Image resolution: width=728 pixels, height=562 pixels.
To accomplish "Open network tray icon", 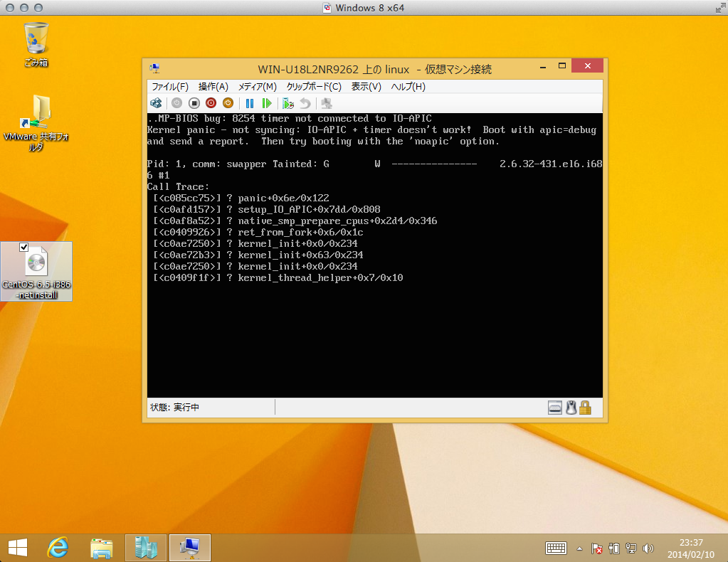I will point(631,548).
